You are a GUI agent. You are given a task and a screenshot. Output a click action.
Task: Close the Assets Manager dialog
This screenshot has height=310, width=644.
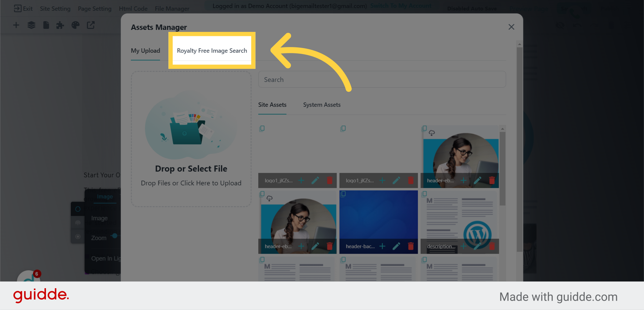pos(511,27)
